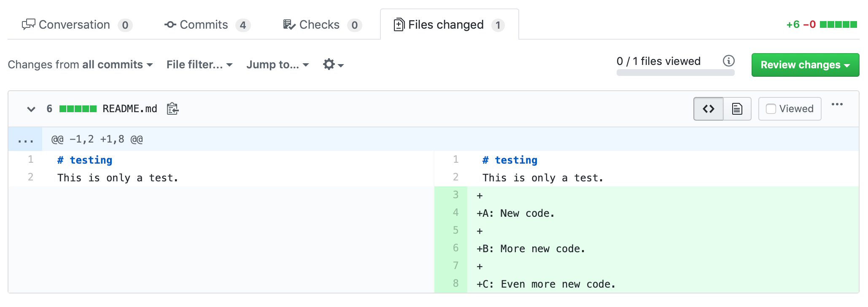Viewport: 868px width, 307px height.
Task: Switch to the Commits tab
Action: pos(207,25)
